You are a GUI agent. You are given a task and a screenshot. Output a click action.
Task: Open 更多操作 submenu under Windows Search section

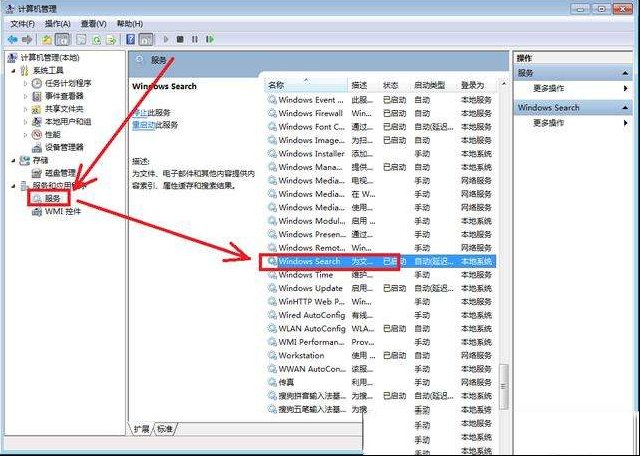pyautogui.click(x=549, y=122)
